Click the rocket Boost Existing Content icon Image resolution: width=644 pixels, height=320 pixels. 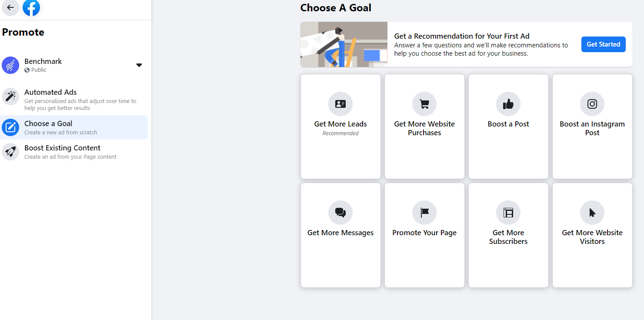[x=10, y=152]
